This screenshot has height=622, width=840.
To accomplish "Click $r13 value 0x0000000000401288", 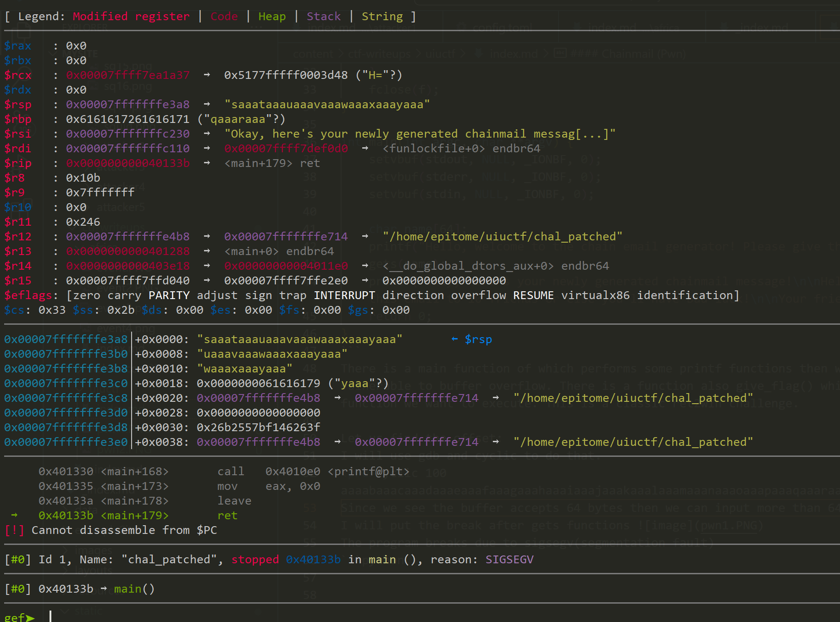I will coord(128,251).
